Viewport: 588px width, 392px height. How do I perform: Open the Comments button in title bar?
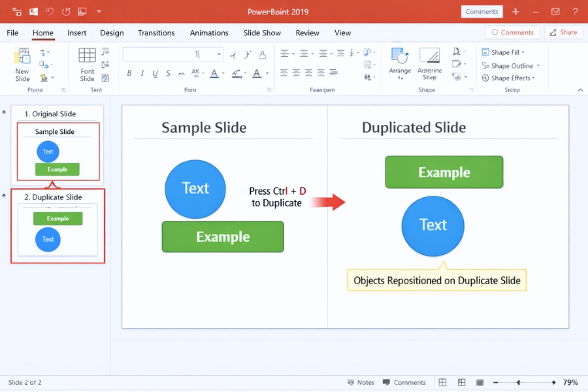[x=482, y=11]
